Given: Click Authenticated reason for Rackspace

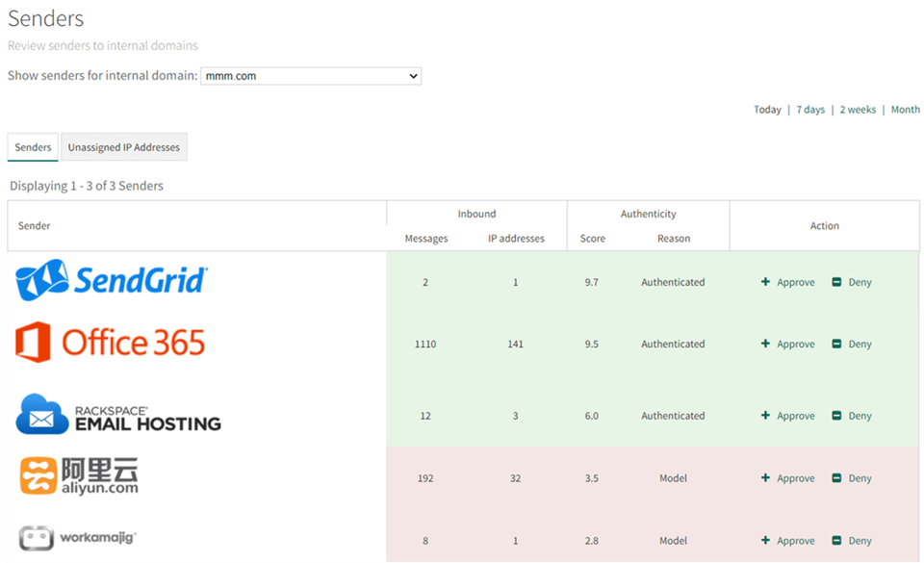Looking at the screenshot, I should point(673,416).
